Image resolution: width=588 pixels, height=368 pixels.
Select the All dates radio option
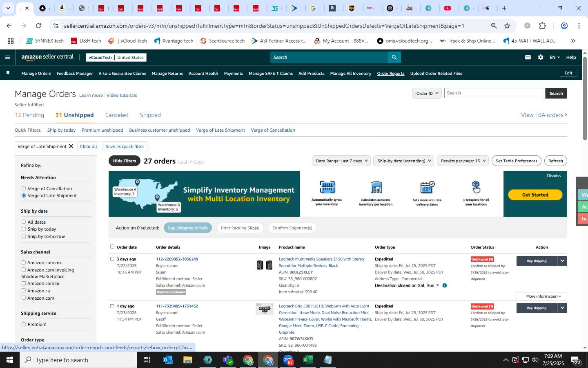(x=24, y=222)
